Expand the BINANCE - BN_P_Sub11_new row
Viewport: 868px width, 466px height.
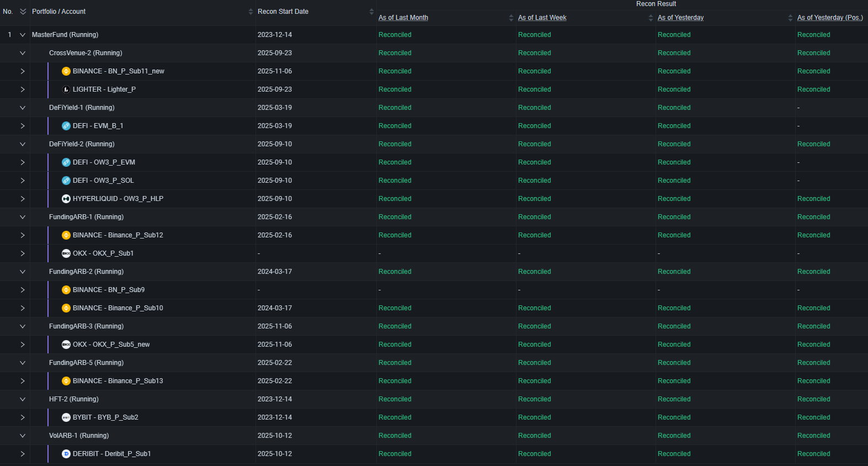click(23, 71)
